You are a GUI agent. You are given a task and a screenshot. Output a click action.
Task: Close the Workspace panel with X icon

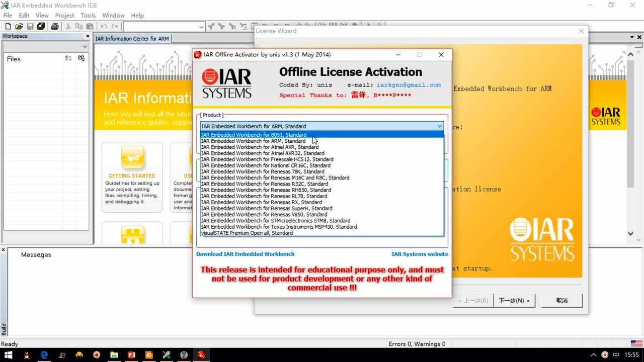87,36
